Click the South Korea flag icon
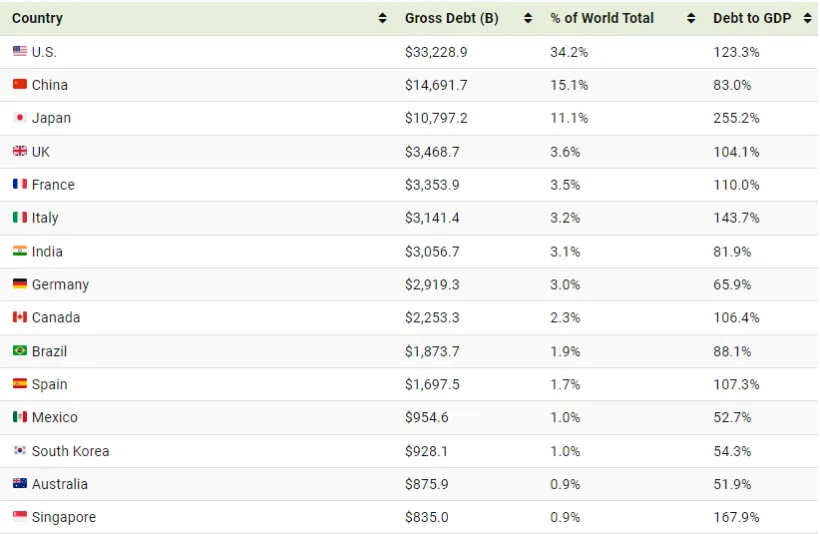The height and width of the screenshot is (534, 820). pyautogui.click(x=20, y=450)
